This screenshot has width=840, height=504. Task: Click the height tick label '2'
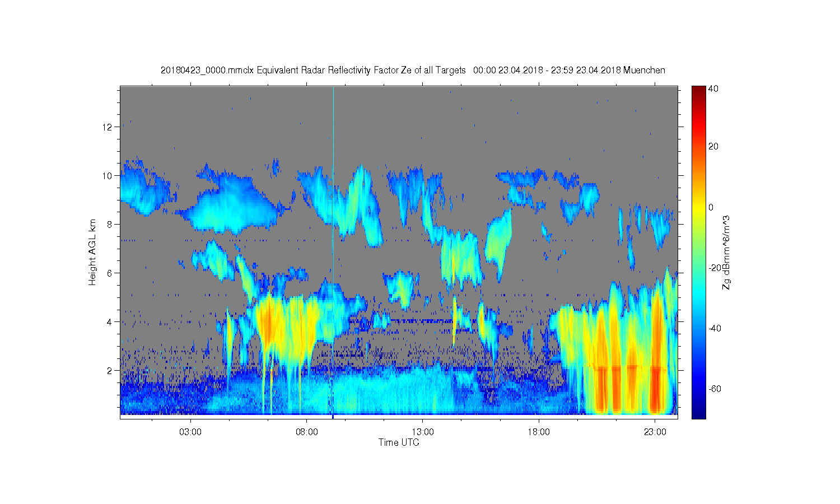point(110,370)
